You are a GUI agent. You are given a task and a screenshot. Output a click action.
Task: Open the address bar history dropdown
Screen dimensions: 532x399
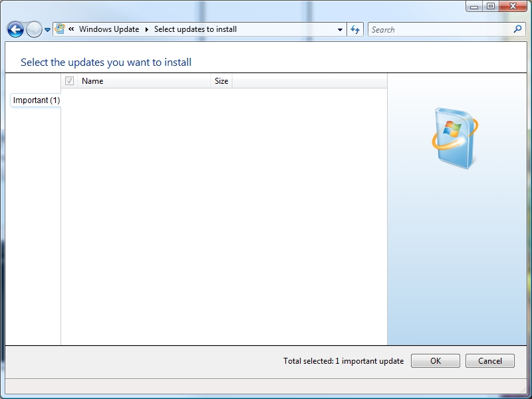(340, 29)
